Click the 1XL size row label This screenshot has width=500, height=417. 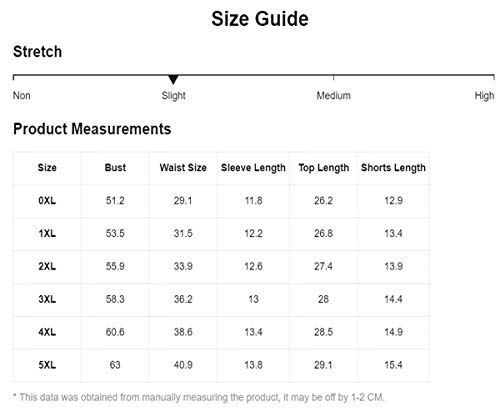pyautogui.click(x=47, y=233)
